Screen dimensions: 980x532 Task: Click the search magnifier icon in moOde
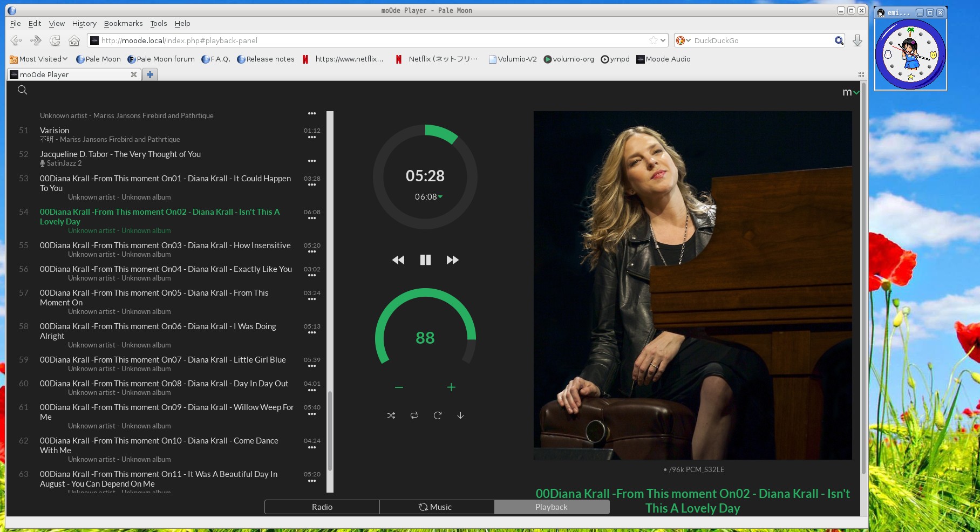pyautogui.click(x=22, y=90)
